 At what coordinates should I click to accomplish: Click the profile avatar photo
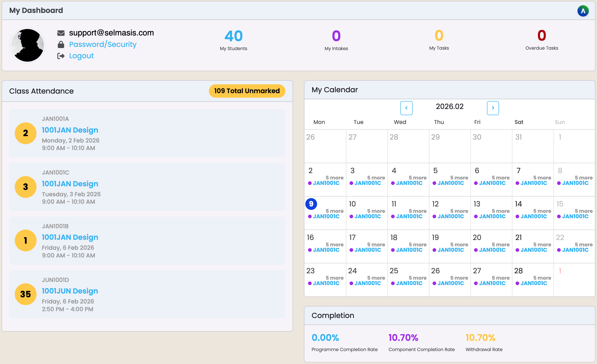coord(28,45)
